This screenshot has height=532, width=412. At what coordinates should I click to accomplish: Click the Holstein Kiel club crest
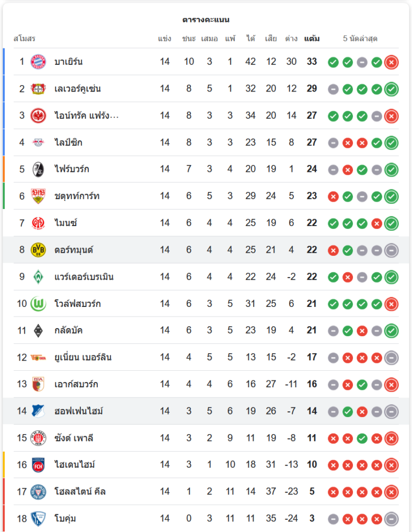click(38, 492)
